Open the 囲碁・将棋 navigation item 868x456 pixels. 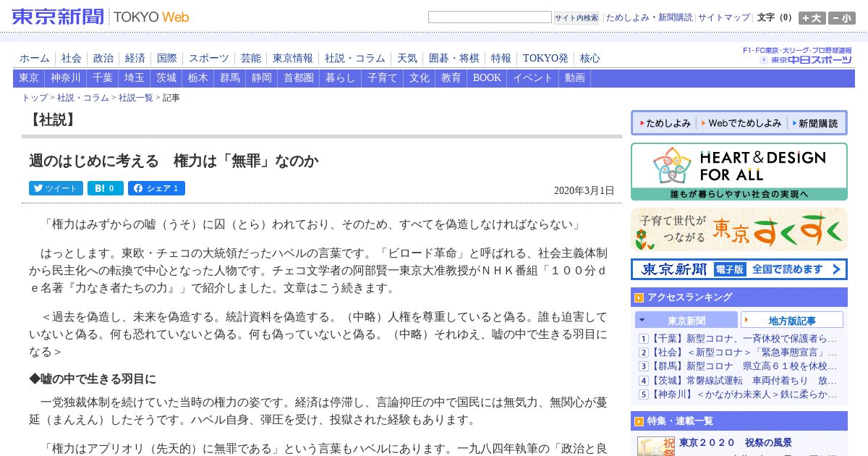[x=454, y=58]
